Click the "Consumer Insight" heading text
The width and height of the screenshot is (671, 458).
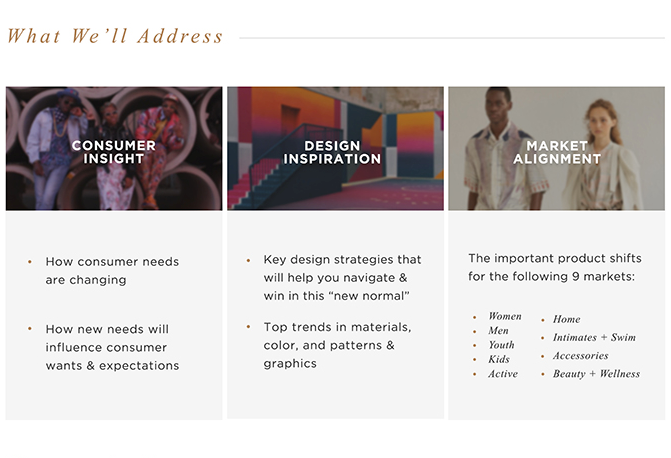pyautogui.click(x=114, y=151)
